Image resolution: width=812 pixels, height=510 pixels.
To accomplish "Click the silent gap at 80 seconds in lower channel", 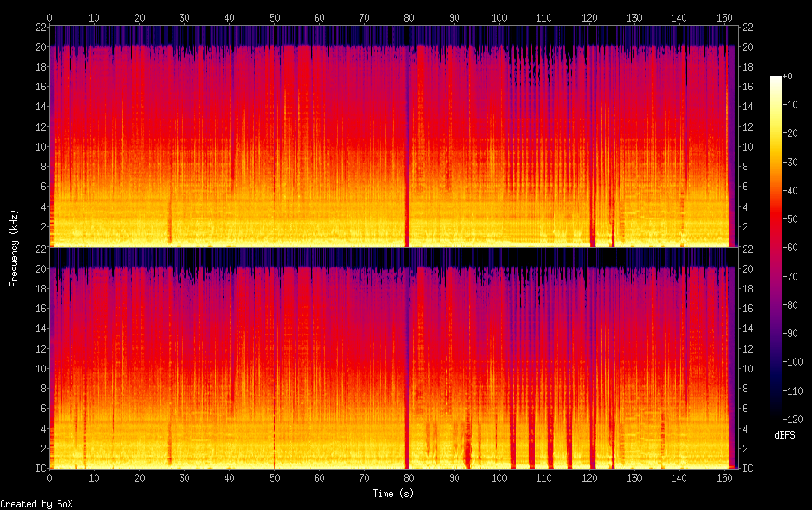I will [408, 361].
